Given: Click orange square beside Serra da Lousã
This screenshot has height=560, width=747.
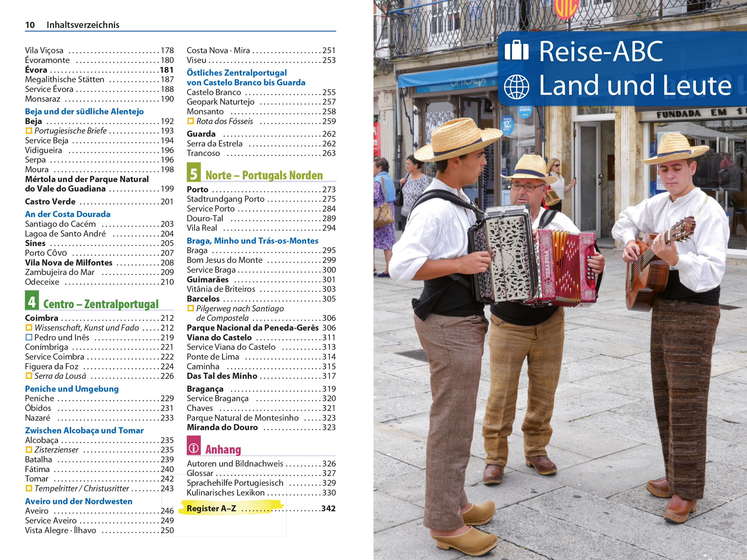Looking at the screenshot, I should [29, 376].
